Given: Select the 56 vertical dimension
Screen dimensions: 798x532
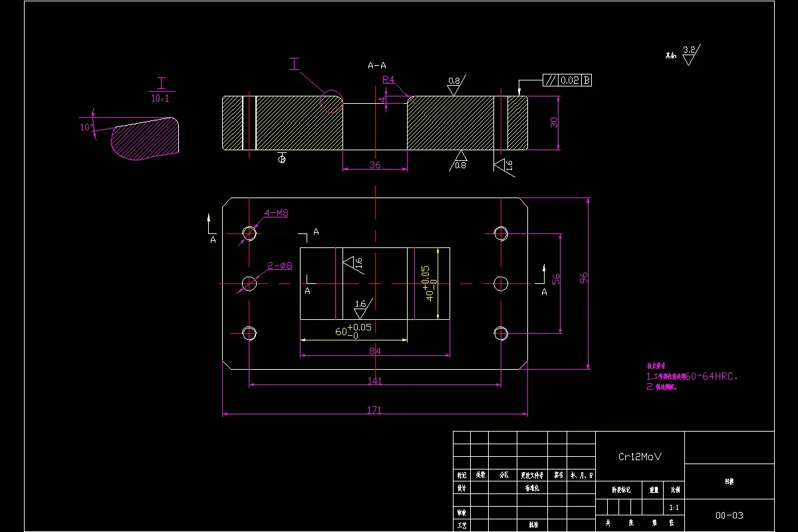Looking at the screenshot, I should [556, 279].
